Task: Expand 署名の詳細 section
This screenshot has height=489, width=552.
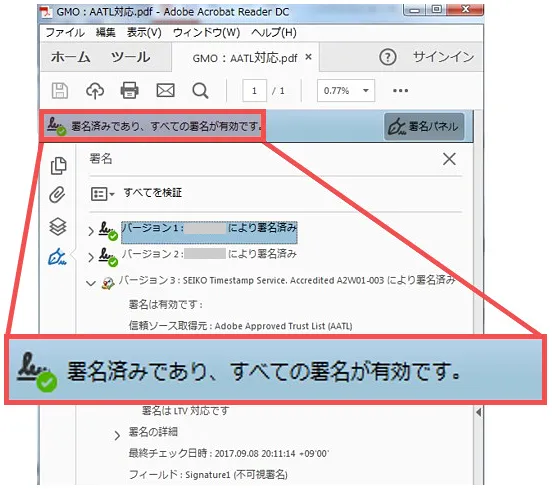Action: [x=117, y=436]
